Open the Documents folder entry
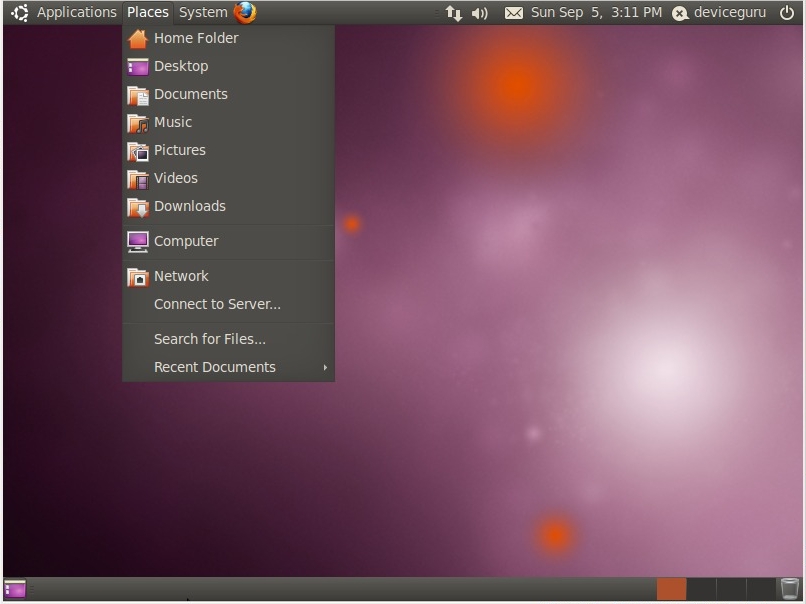The image size is (806, 604). point(229,94)
